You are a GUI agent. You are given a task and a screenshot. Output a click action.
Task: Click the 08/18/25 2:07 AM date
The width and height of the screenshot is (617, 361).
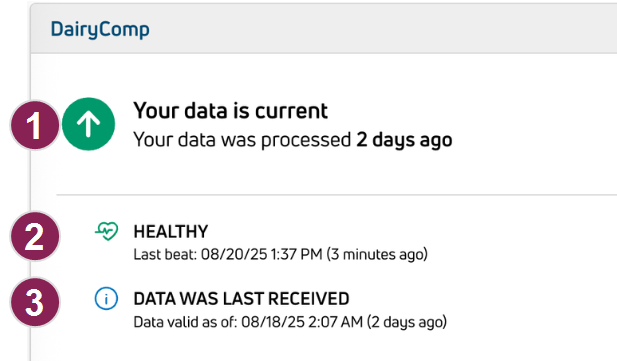302,322
